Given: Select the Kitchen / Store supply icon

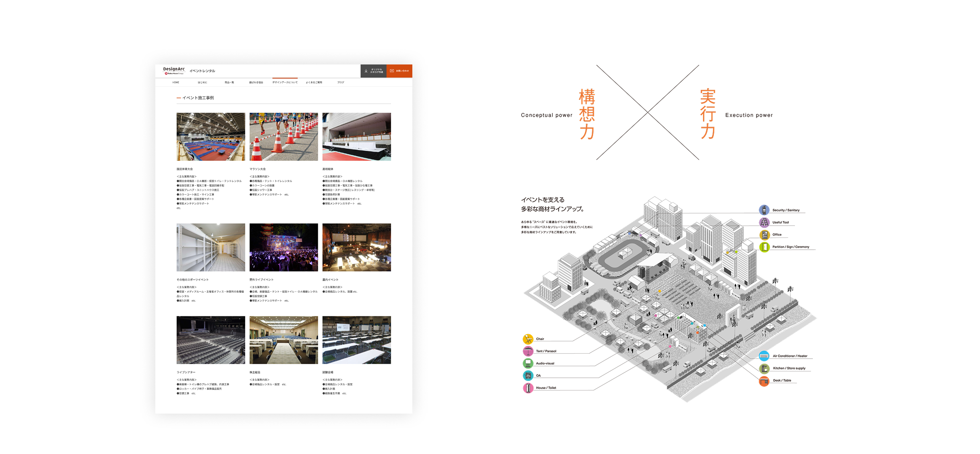Looking at the screenshot, I should pos(764,368).
